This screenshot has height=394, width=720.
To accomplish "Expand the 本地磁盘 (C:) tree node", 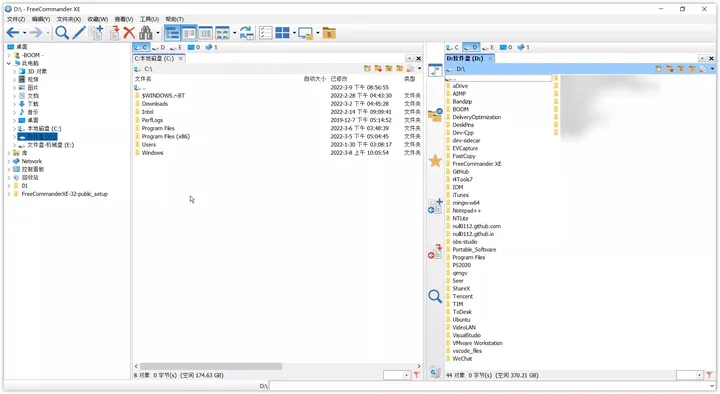I will (x=14, y=129).
